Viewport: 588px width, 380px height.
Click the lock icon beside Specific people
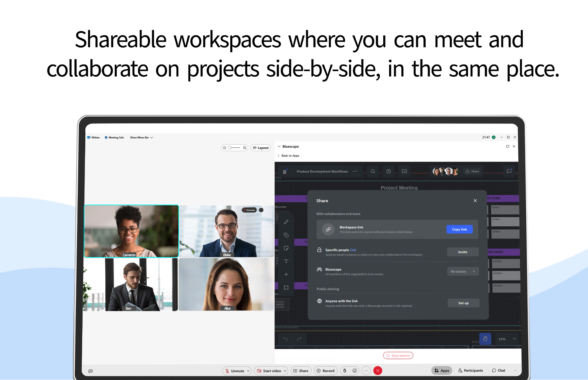pos(320,250)
